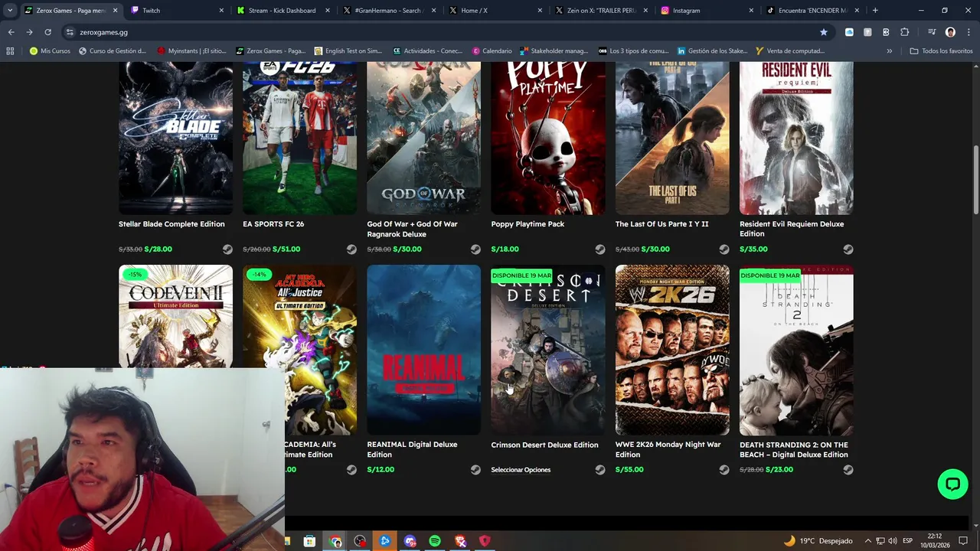The image size is (980, 551).
Task: Expand hidden bookmarks with the chevron
Action: click(x=889, y=51)
